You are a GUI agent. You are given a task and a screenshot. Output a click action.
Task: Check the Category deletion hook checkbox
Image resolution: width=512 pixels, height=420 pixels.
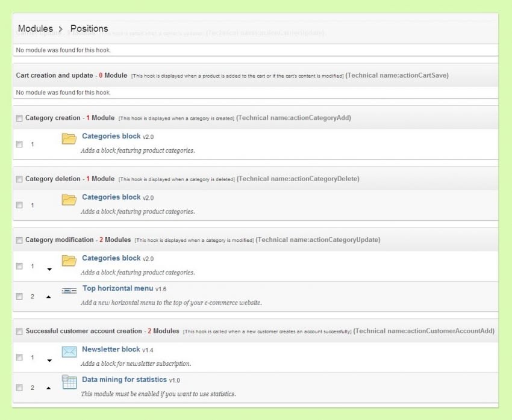click(19, 179)
